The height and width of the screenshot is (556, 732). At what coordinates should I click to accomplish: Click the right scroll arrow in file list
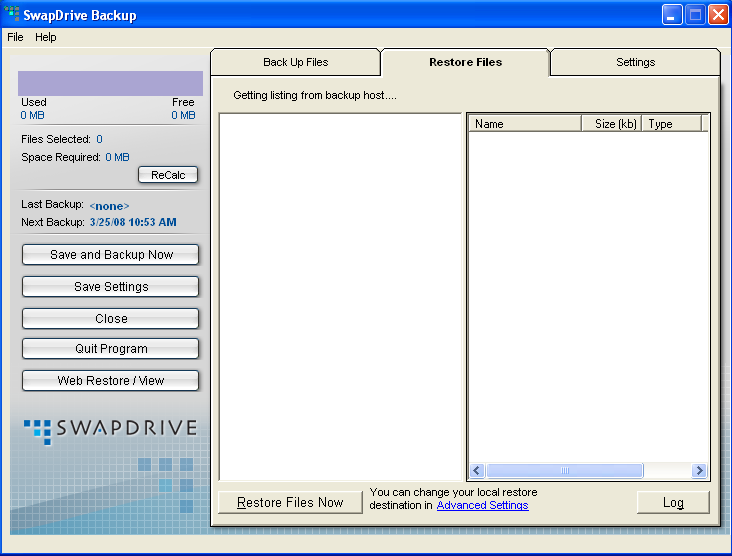click(x=699, y=470)
